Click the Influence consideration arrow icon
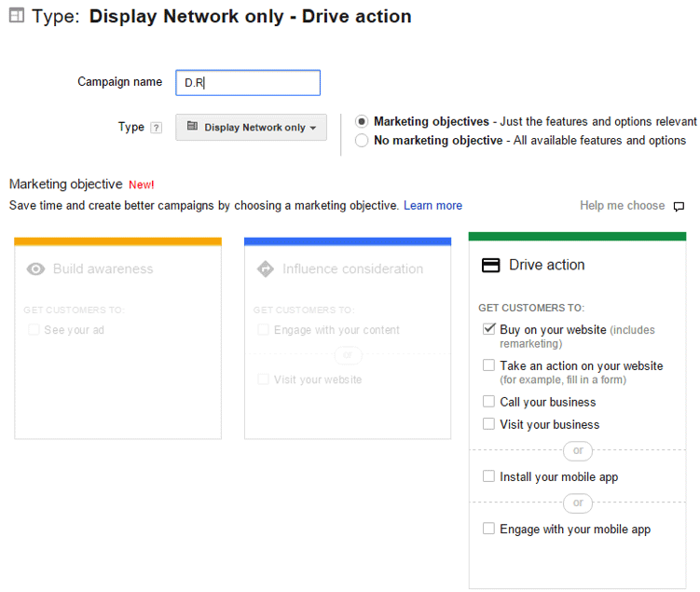 (x=265, y=269)
